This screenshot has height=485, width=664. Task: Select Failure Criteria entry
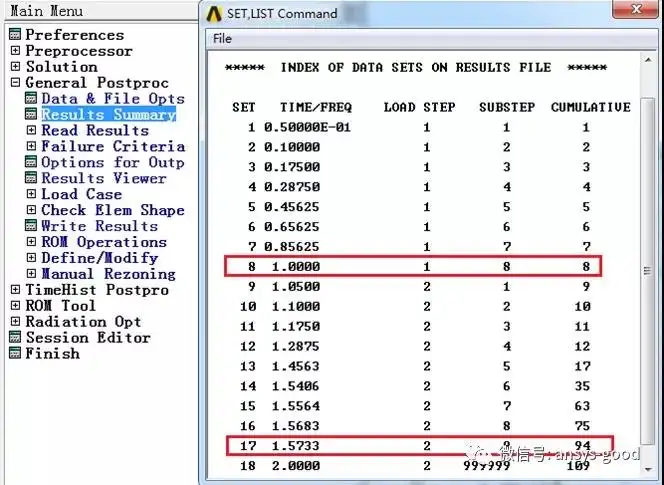(113, 146)
